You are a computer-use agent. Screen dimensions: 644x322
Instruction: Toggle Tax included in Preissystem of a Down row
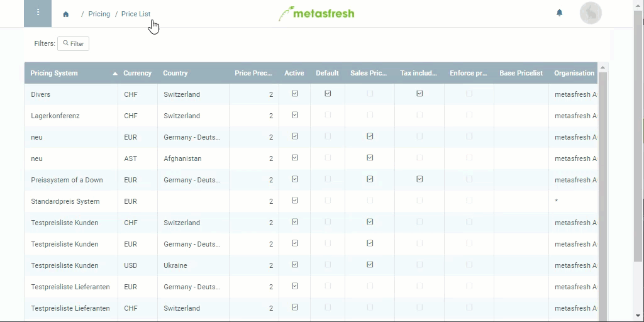(x=419, y=179)
